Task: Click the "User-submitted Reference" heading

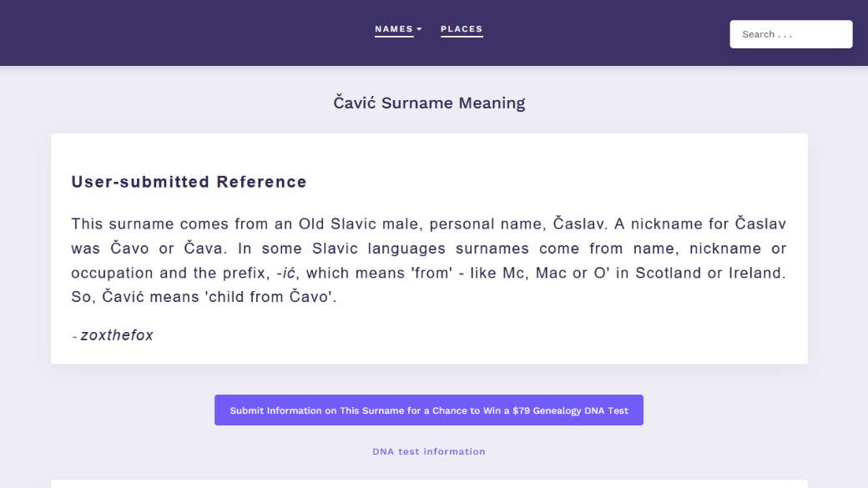Action: [189, 182]
